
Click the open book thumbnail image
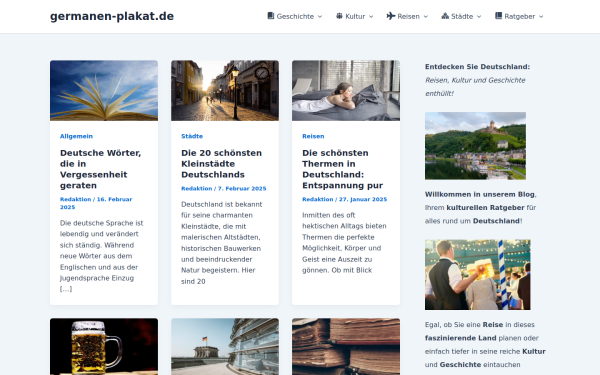tap(104, 90)
